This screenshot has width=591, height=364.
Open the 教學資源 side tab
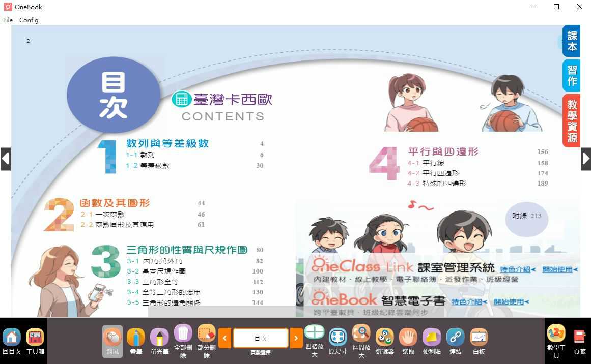pyautogui.click(x=571, y=120)
